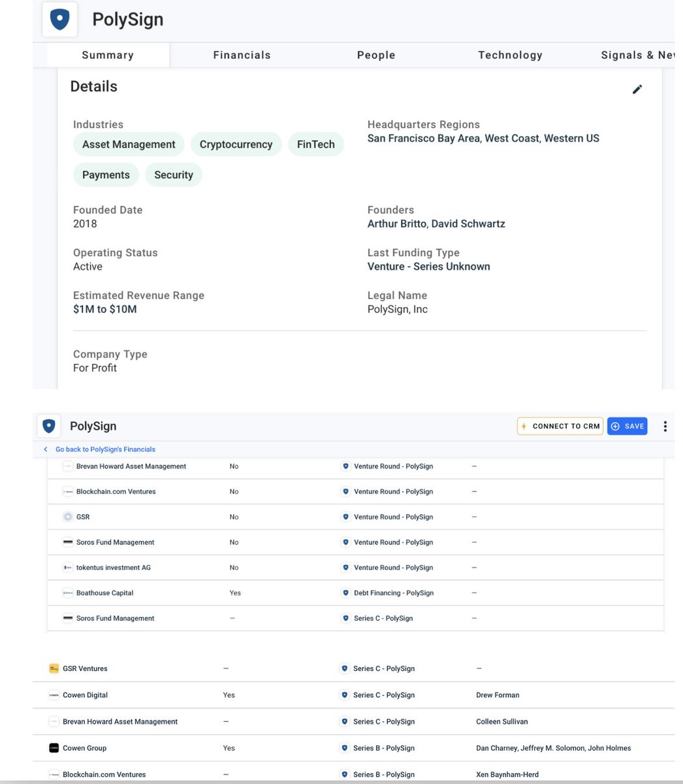The width and height of the screenshot is (683, 784).
Task: Click the GSR Ventures yellow logo
Action: (x=54, y=668)
